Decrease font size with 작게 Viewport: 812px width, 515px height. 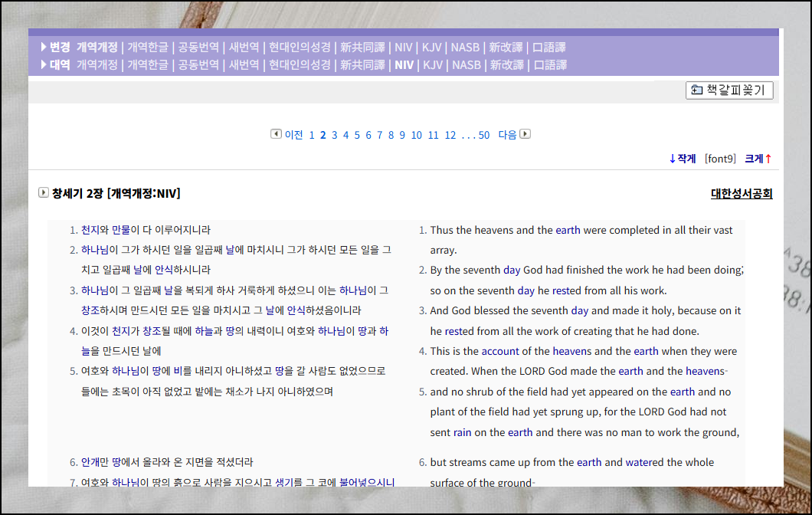683,159
